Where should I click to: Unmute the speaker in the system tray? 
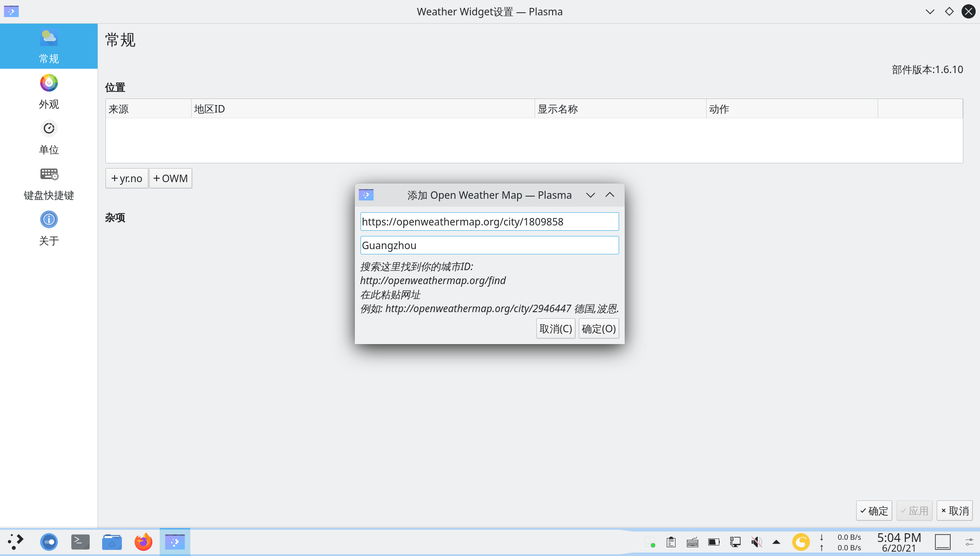(756, 542)
